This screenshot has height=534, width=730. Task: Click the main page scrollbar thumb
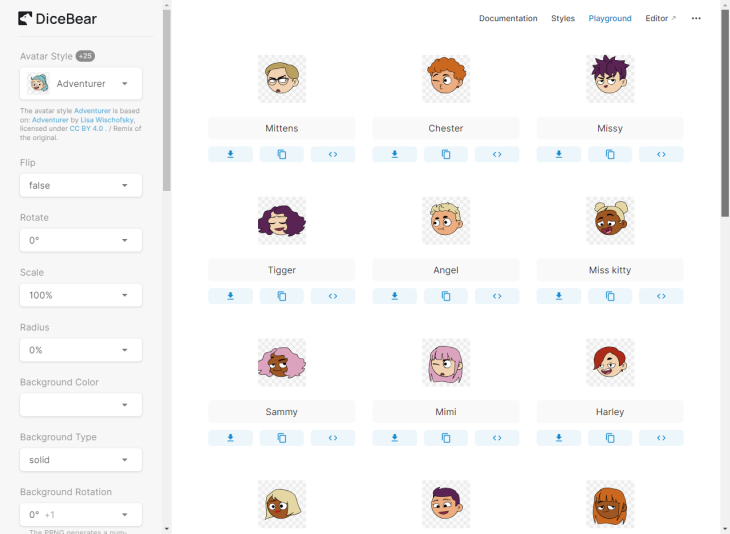point(725,113)
